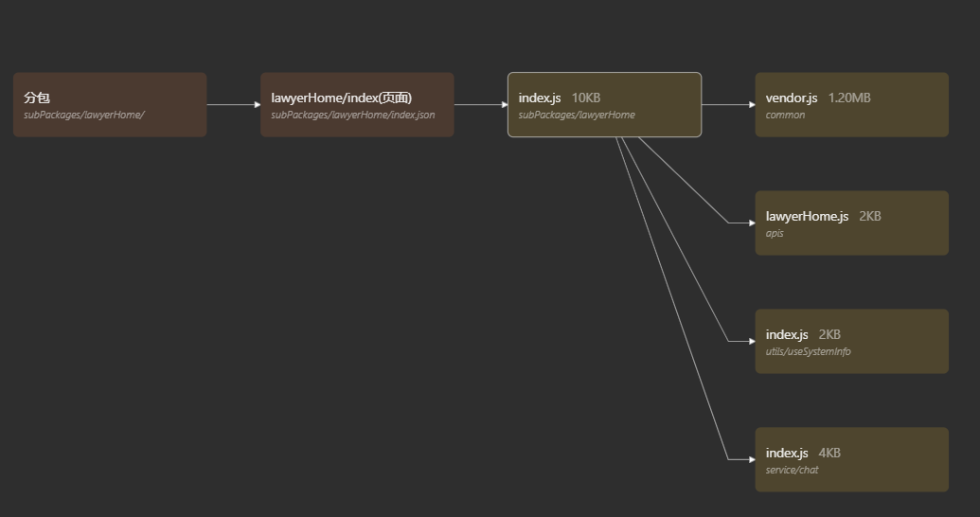Viewport: 980px width, 517px height.
Task: Select the highlighted index.js 10KB node
Action: point(604,105)
